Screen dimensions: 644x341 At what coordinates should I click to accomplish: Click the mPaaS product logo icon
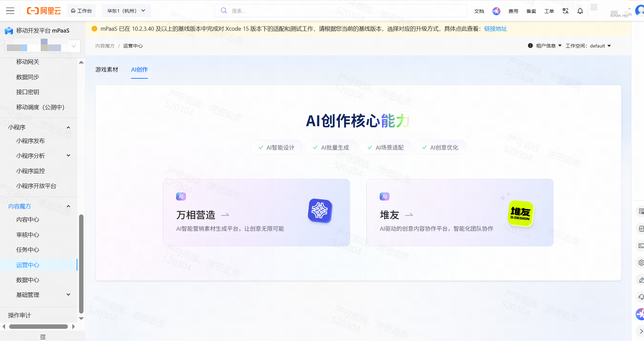tap(9, 31)
